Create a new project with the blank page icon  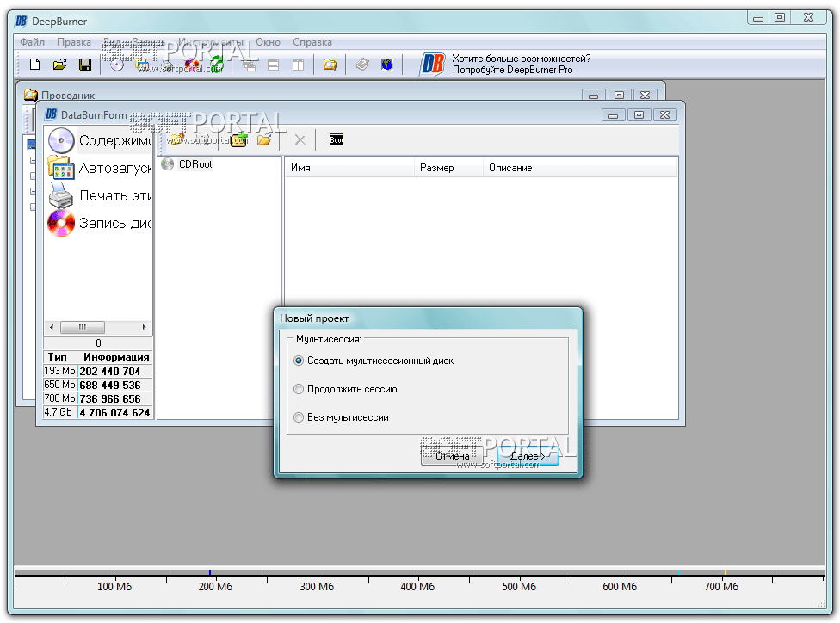[x=34, y=65]
